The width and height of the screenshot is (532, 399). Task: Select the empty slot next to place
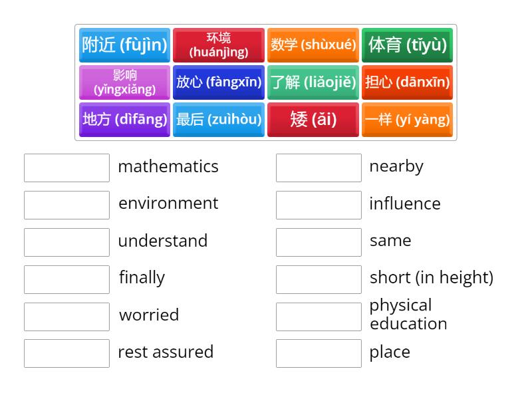click(319, 353)
